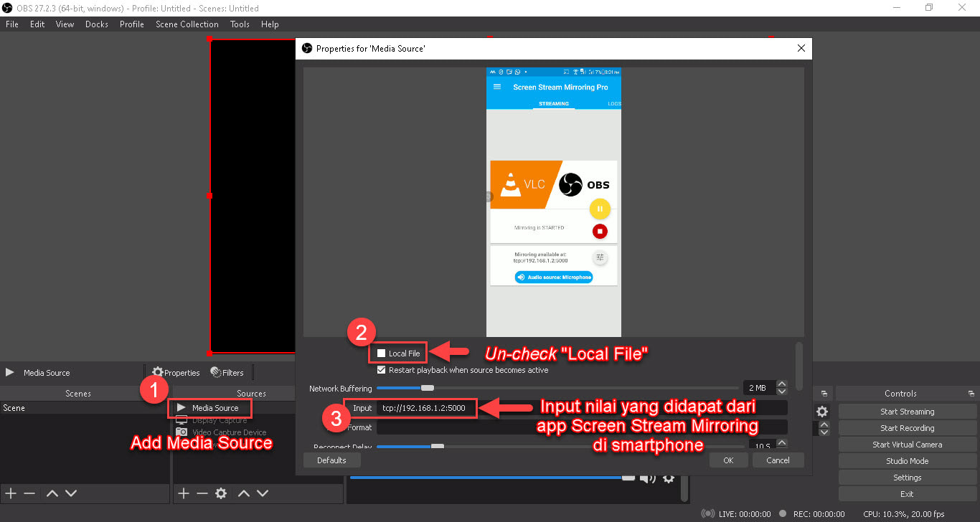
Task: Click the media preview in the properties dialog
Action: click(554, 202)
